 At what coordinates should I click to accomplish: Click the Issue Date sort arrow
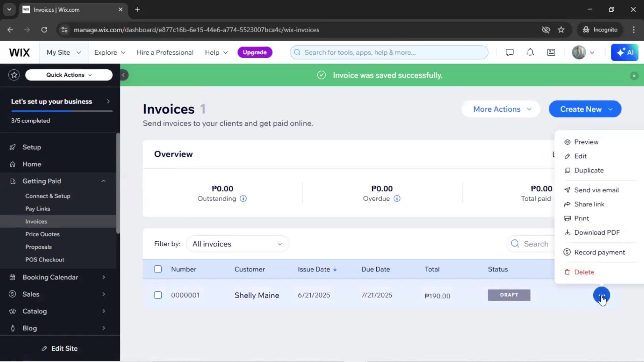[335, 269]
